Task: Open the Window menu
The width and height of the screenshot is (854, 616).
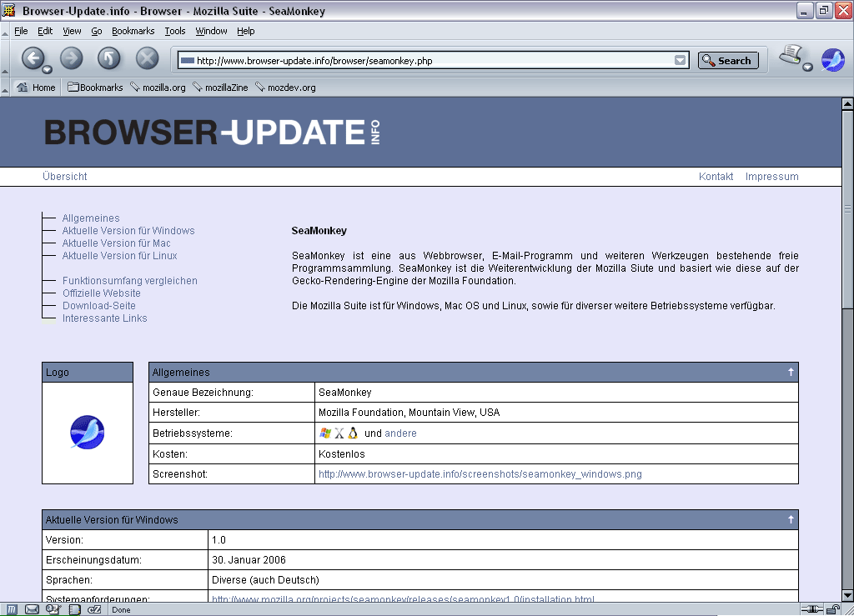Action: [x=211, y=31]
